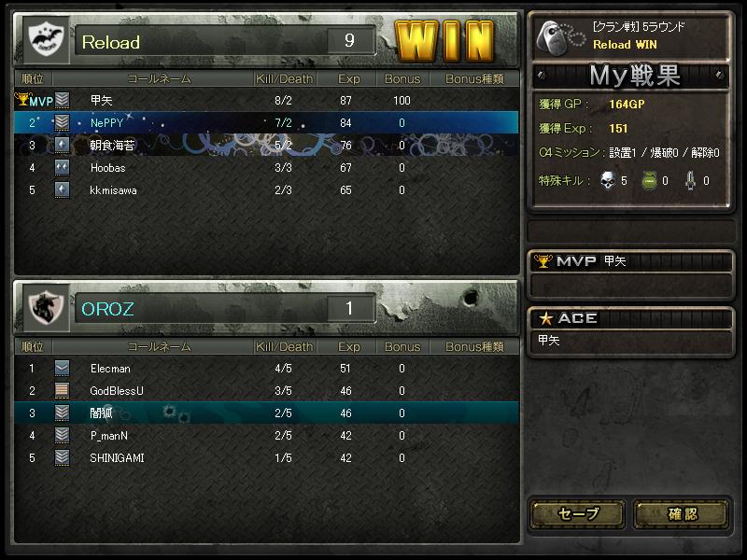The width and height of the screenshot is (747, 560).
Task: Select the 闇狐 player row
Action: [266, 413]
